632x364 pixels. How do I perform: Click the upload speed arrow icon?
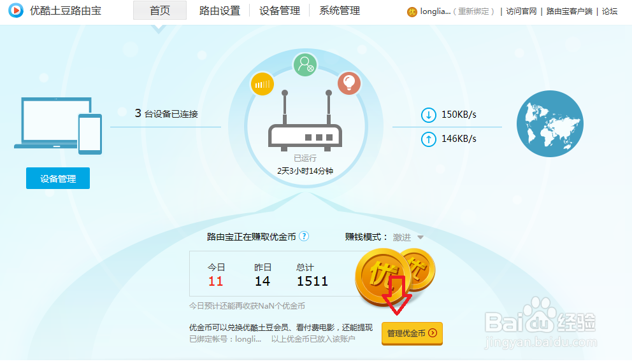click(429, 139)
